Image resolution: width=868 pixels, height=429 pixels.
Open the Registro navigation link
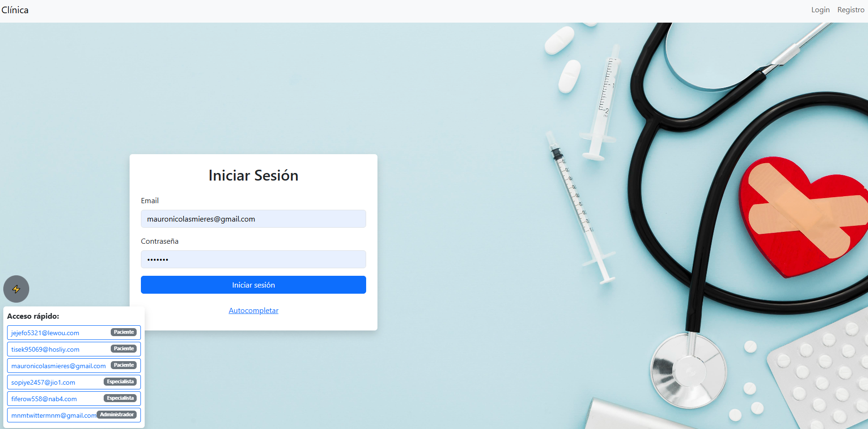(x=851, y=10)
